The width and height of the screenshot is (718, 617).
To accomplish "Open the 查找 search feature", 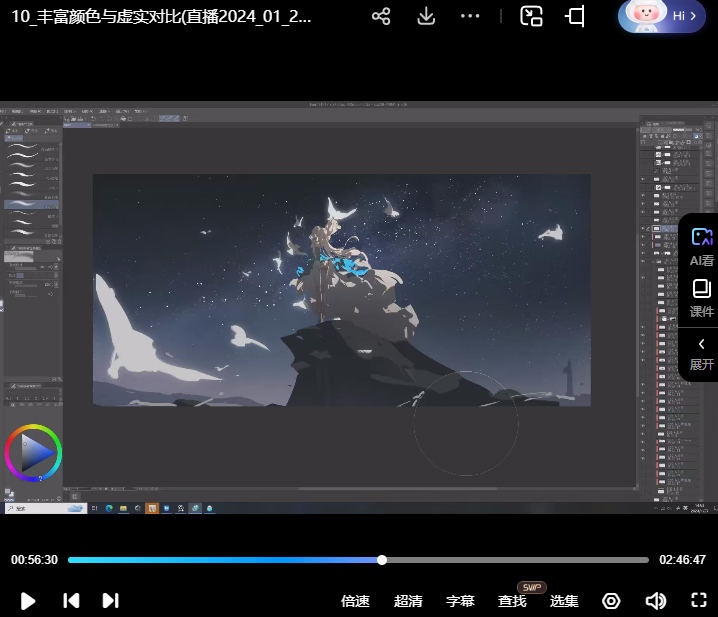I will [512, 601].
